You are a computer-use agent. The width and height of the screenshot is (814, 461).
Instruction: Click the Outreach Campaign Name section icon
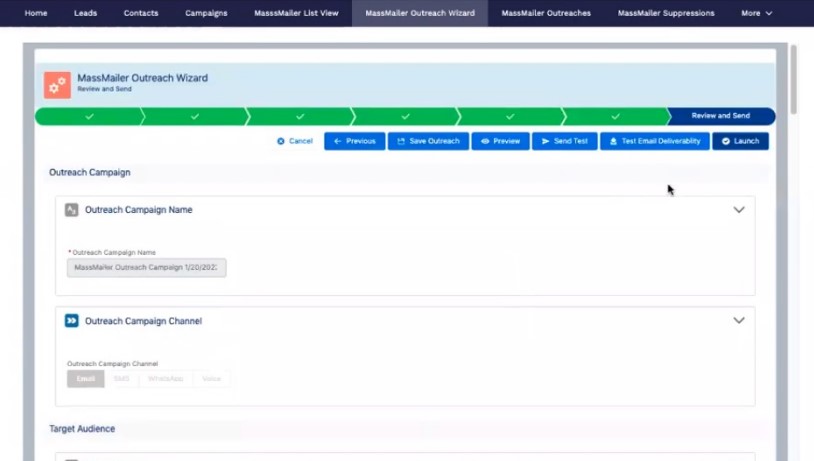pos(71,210)
